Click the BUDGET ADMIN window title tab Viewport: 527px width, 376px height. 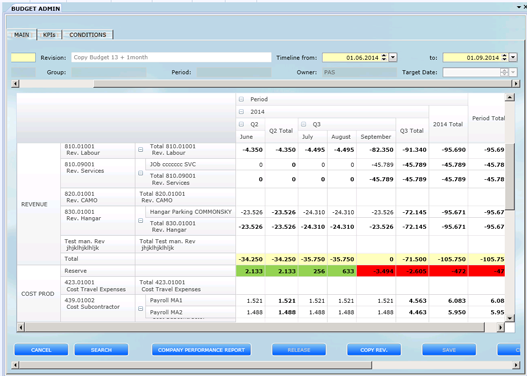[x=36, y=9]
